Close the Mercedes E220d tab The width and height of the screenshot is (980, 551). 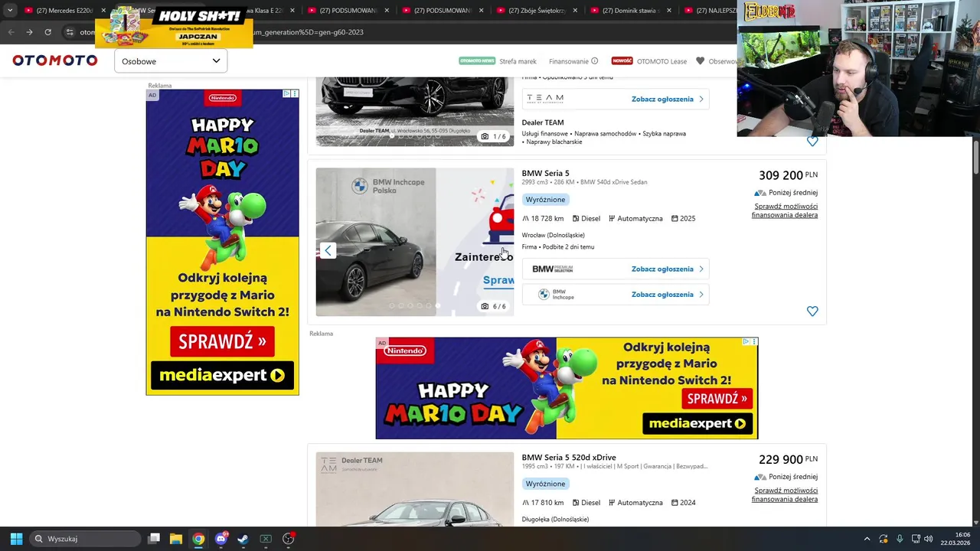coord(103,11)
